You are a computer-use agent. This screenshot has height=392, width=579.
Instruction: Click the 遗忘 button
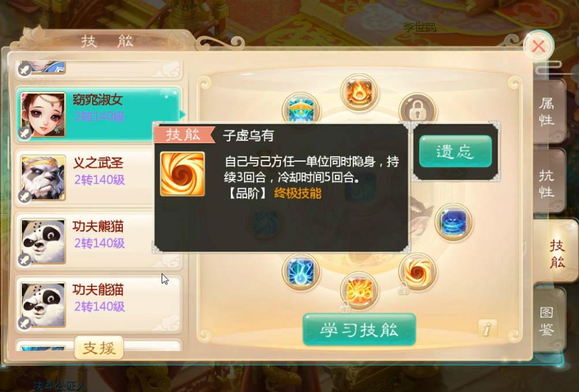455,151
